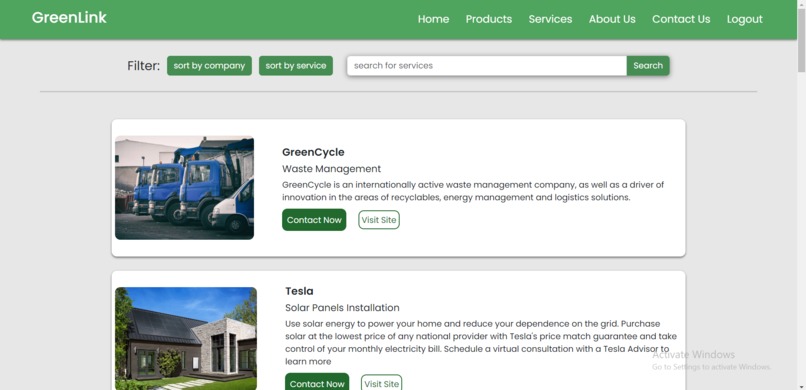Screen dimensions: 806x390
Task: Select the GreenCycle company heading
Action: pos(313,152)
